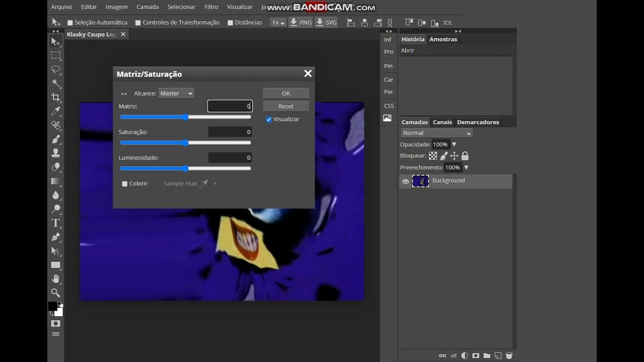644x362 pixels.
Task: Select the Path Selection tool
Action: [56, 251]
